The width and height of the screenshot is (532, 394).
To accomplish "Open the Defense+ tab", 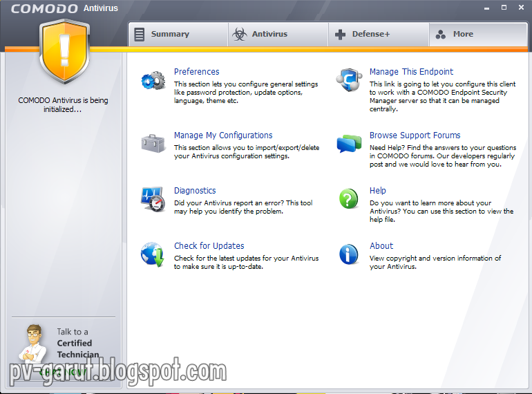I will coord(379,35).
